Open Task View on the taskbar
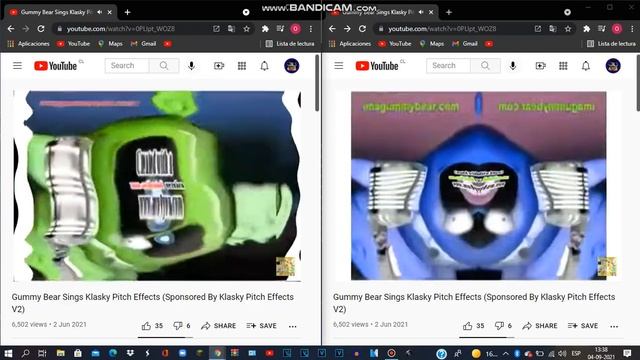Viewport: 640px width, 360px height. point(42,353)
